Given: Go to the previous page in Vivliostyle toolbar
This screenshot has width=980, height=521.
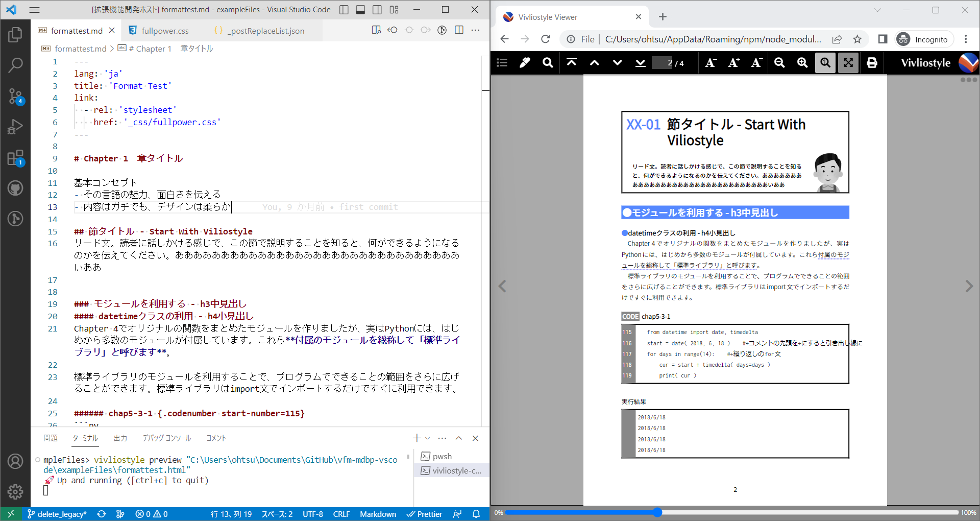Looking at the screenshot, I should 594,62.
